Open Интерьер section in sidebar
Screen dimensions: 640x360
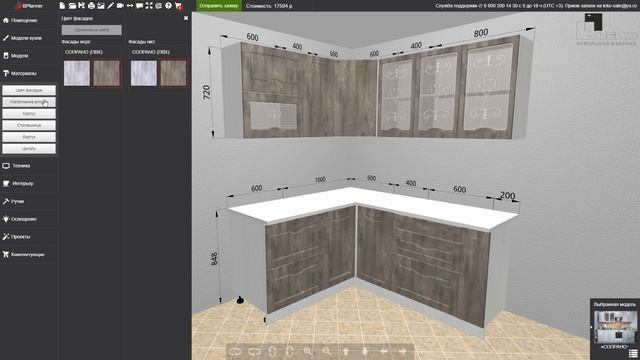pos(29,184)
